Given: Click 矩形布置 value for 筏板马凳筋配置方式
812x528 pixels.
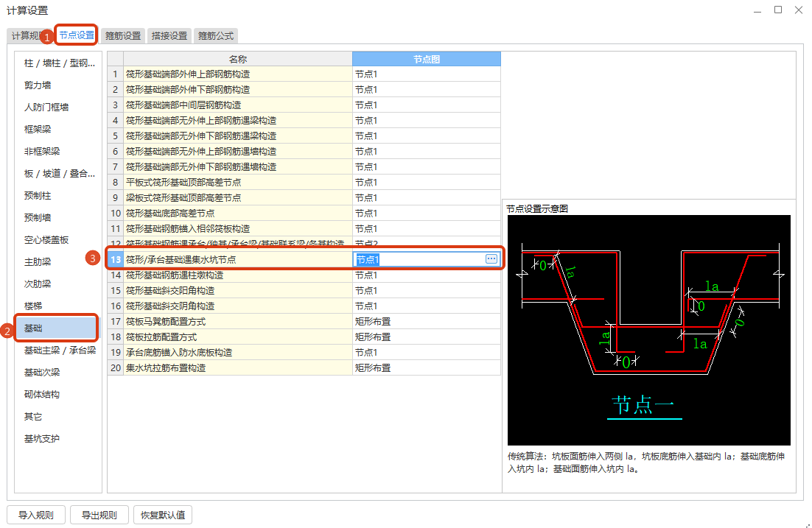Looking at the screenshot, I should (x=426, y=322).
